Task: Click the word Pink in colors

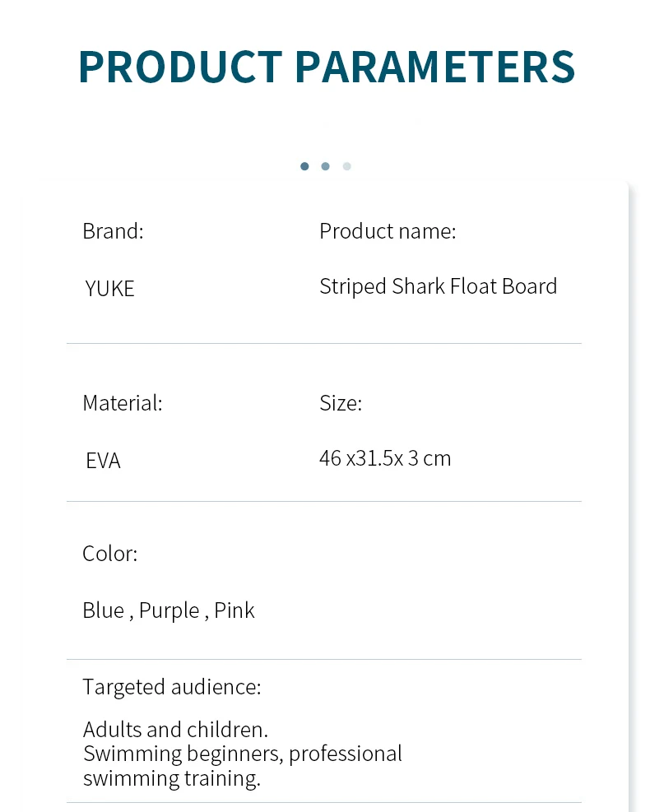Action: tap(234, 610)
